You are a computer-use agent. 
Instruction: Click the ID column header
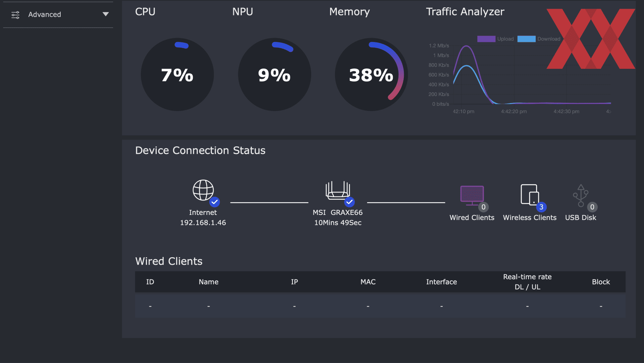pyautogui.click(x=150, y=282)
